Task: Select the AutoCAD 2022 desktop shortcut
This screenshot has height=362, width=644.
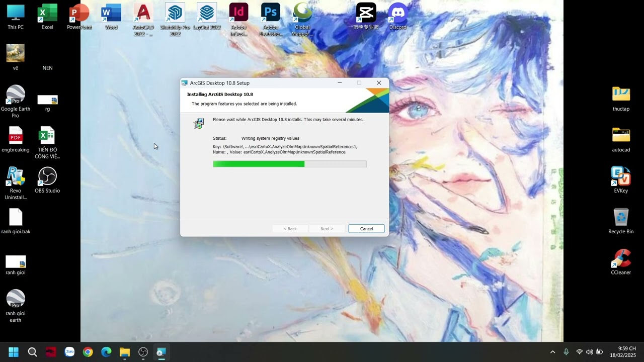Action: 143,20
